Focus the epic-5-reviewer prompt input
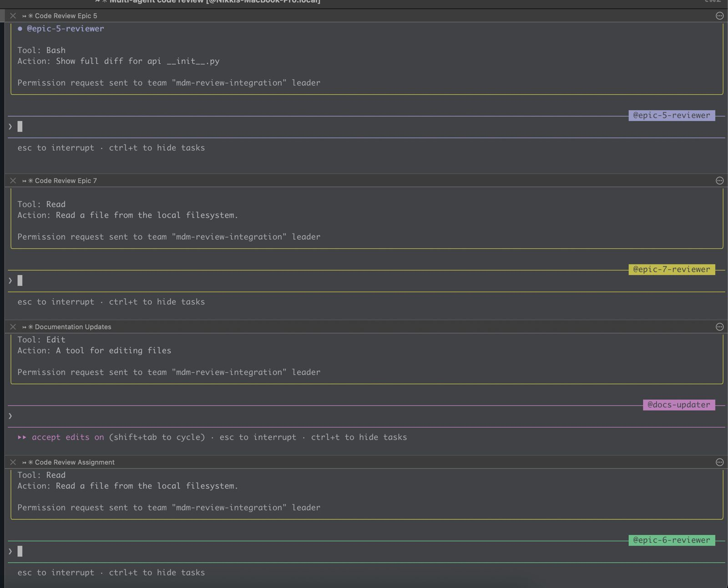 coord(182,127)
